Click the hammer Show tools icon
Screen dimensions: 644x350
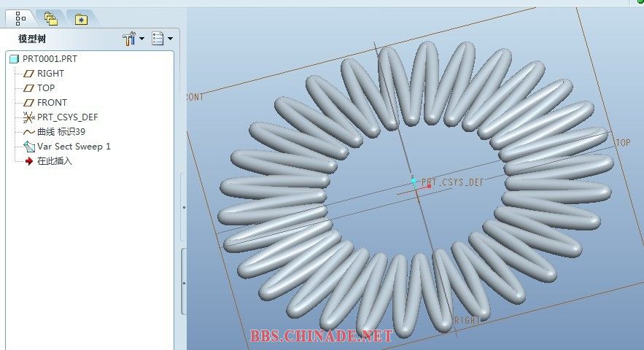coord(130,39)
